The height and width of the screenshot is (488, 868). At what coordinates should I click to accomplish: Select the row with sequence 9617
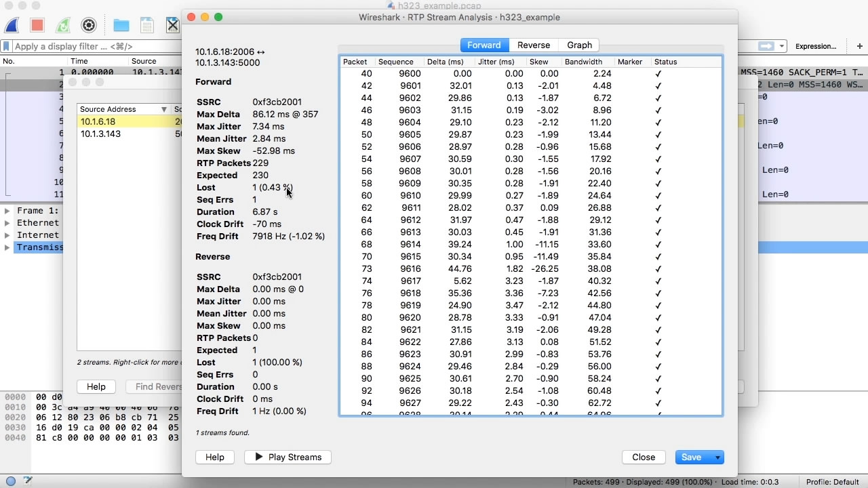pos(531,281)
